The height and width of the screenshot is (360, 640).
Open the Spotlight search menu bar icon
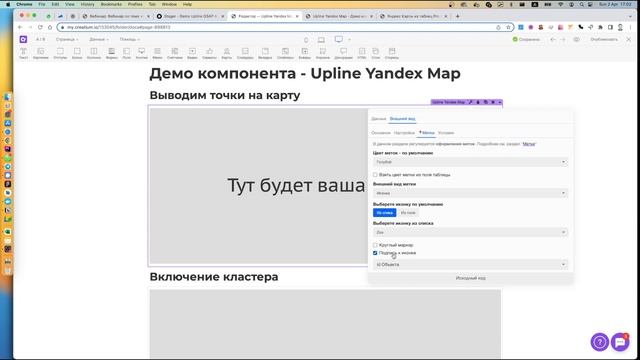pos(581,4)
